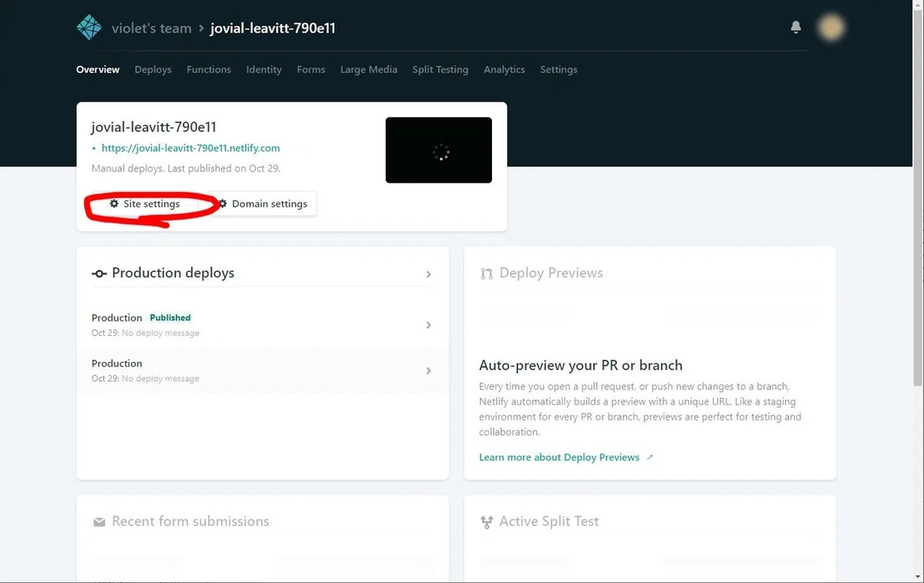Expand Production deploys with the header chevron
The height and width of the screenshot is (583, 924).
click(429, 274)
